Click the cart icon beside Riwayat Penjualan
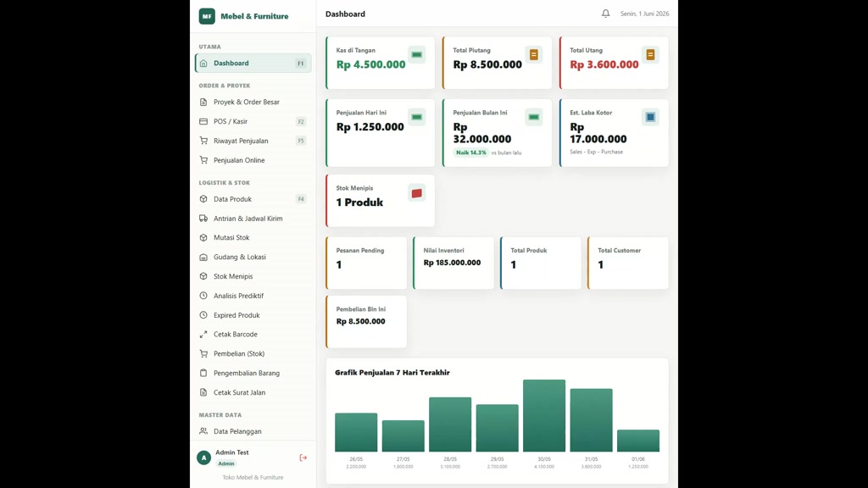 click(x=203, y=141)
